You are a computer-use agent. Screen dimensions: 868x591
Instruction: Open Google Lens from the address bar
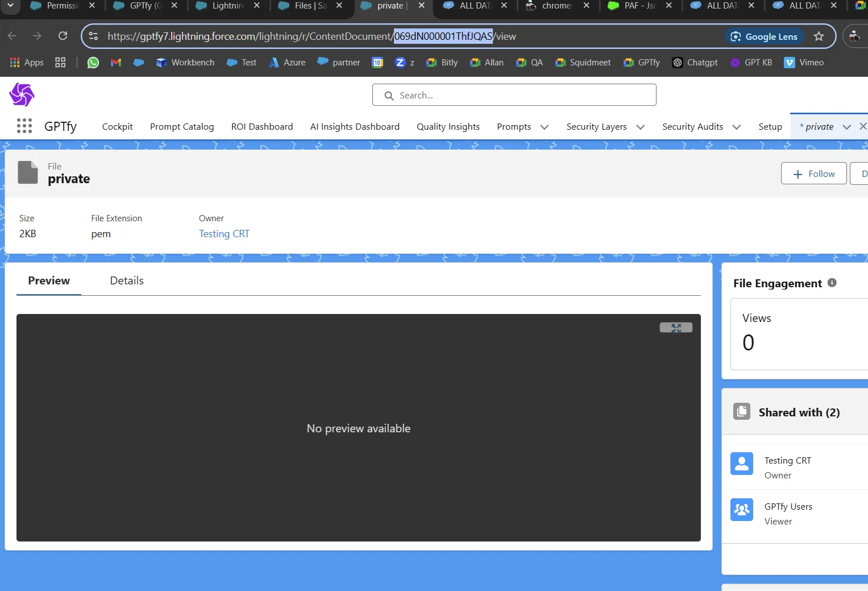coord(764,36)
